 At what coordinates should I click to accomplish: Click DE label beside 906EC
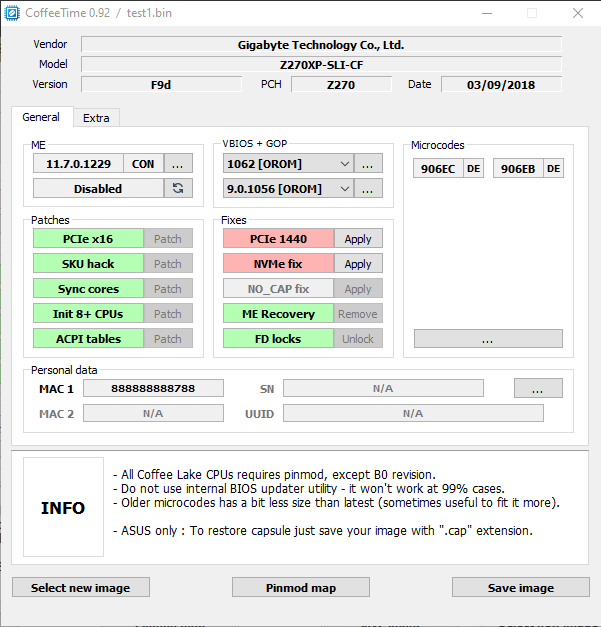(473, 168)
